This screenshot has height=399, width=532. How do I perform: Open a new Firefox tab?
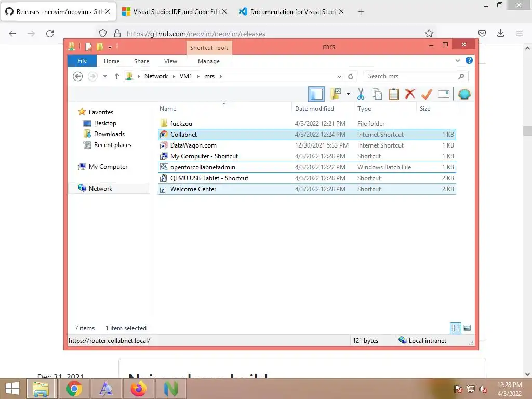coord(361,12)
